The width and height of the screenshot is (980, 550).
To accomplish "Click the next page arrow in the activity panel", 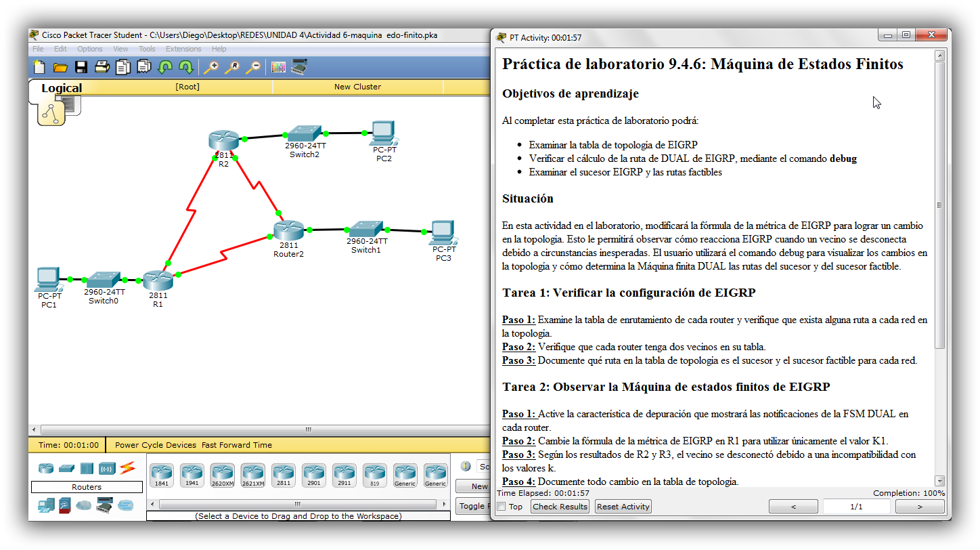I will coord(920,506).
